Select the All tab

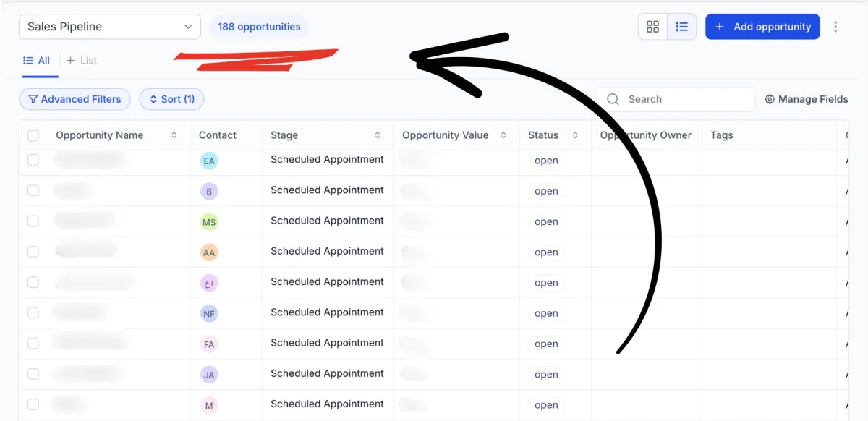(37, 61)
